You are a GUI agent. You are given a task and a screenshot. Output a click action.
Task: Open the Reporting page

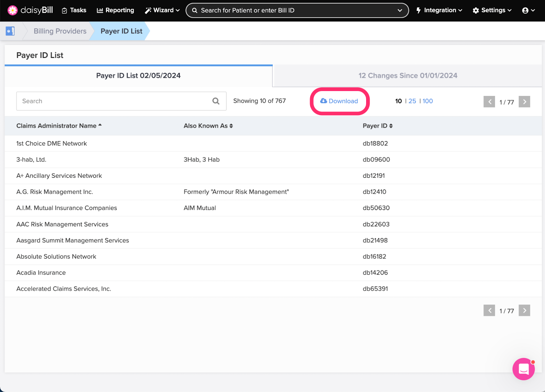pyautogui.click(x=115, y=10)
